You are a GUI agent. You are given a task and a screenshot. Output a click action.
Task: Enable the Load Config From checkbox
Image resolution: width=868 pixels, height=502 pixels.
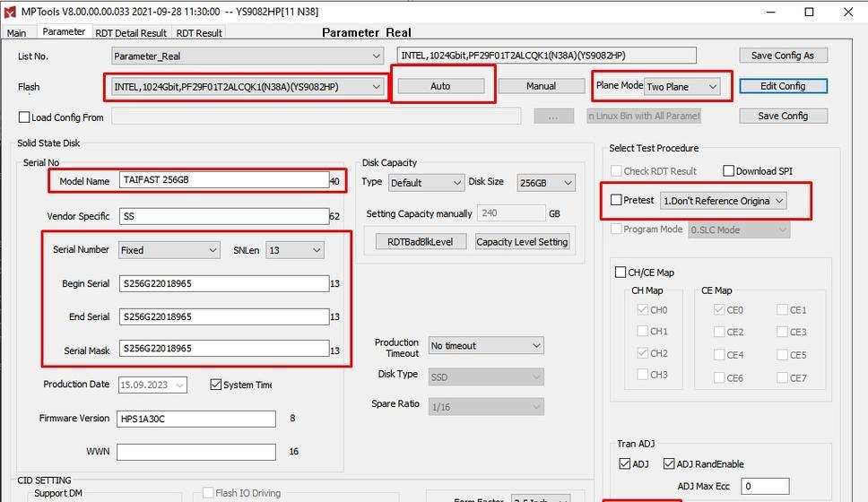tap(24, 117)
